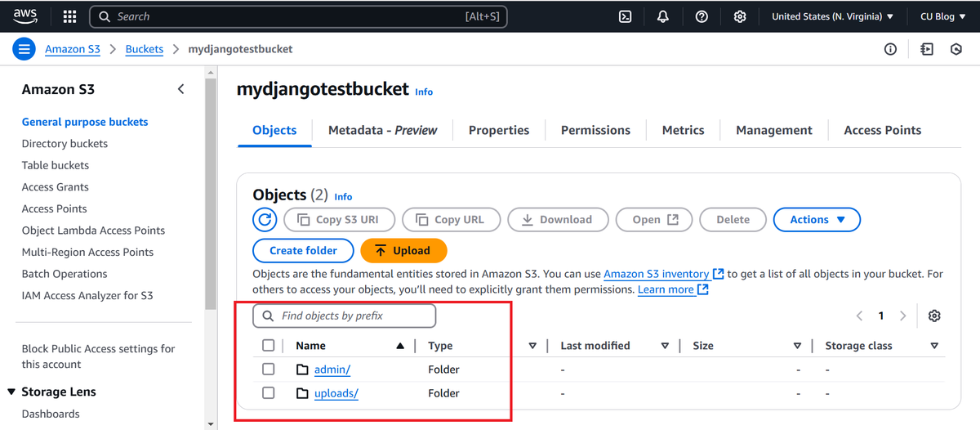The height and width of the screenshot is (430, 980).
Task: Open the Metrics tab
Action: (683, 130)
